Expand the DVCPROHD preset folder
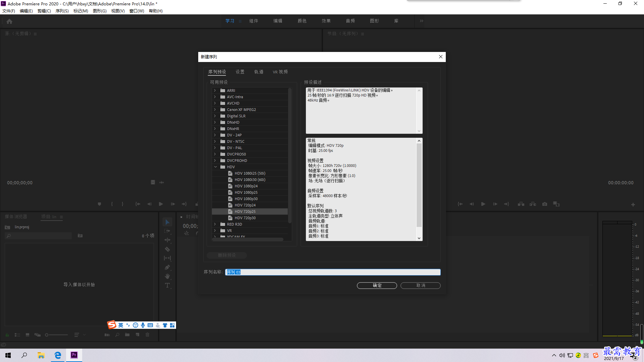 pyautogui.click(x=215, y=161)
